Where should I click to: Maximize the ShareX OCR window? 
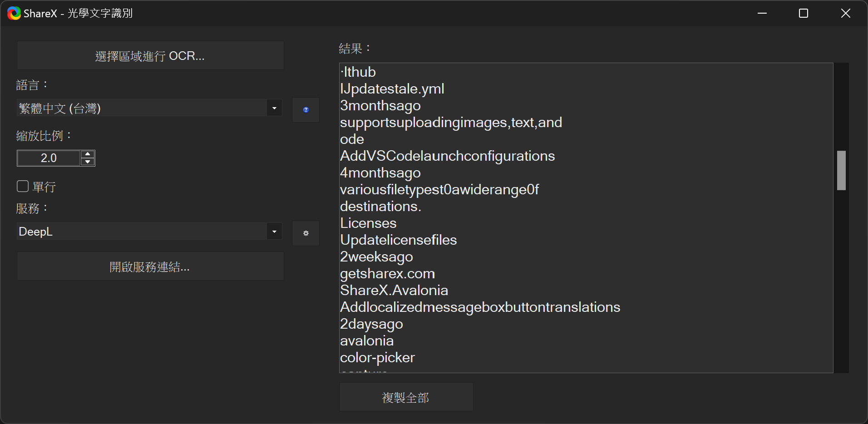[804, 13]
